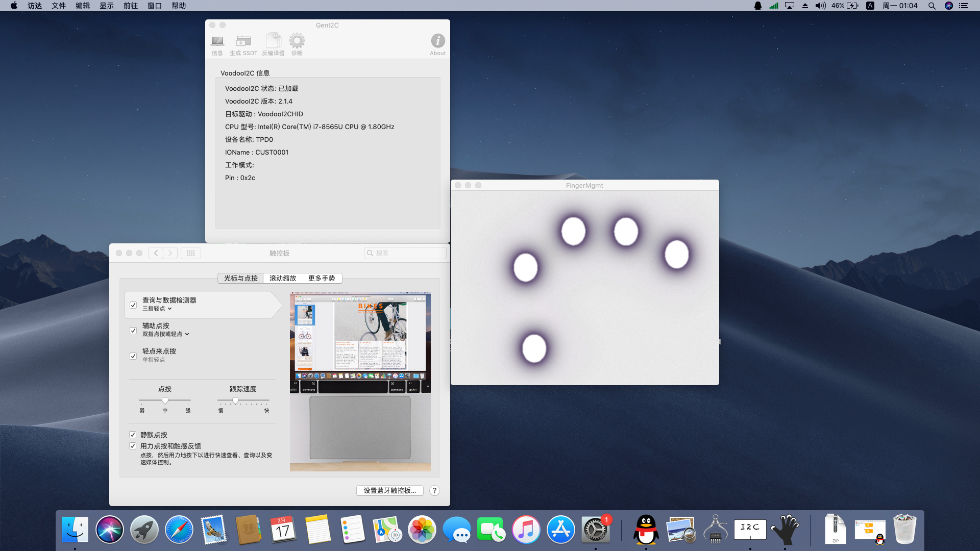The image size is (980, 551).
Task: Adjust the 跟踪速度 slider knob
Action: [x=235, y=401]
